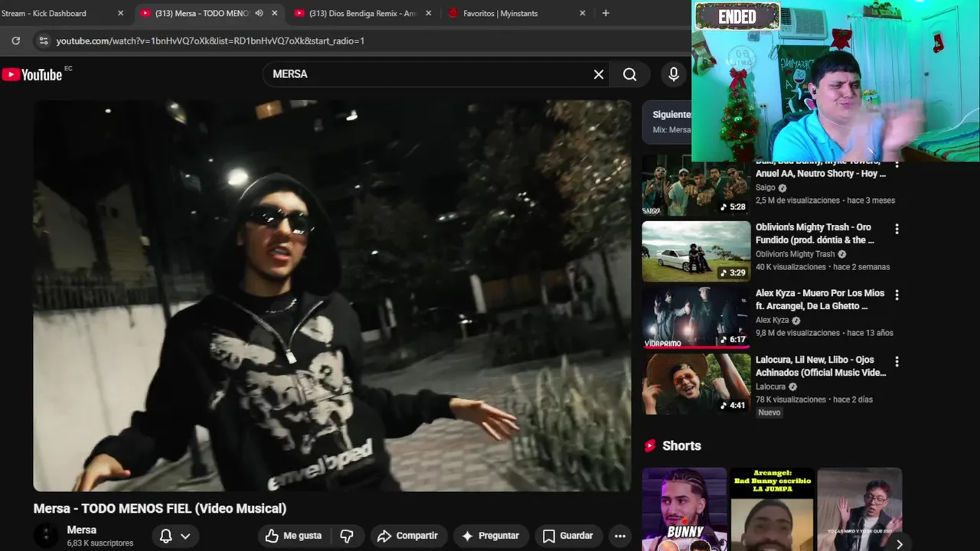The image size is (980, 551).
Task: Open site information icon in address bar
Action: click(x=43, y=41)
